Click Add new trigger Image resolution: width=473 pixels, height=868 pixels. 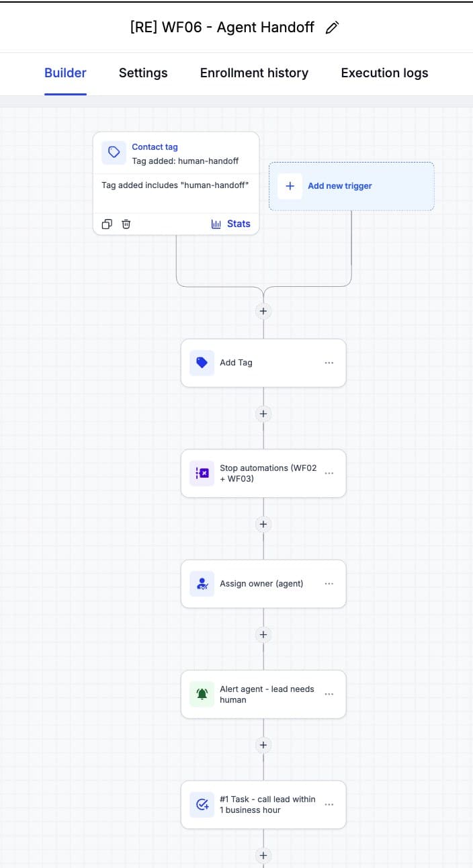351,186
